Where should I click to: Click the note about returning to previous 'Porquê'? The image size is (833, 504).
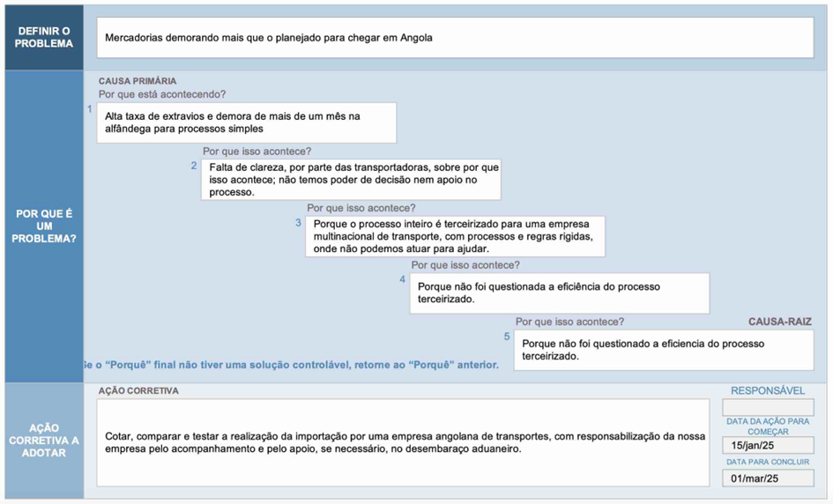(291, 365)
